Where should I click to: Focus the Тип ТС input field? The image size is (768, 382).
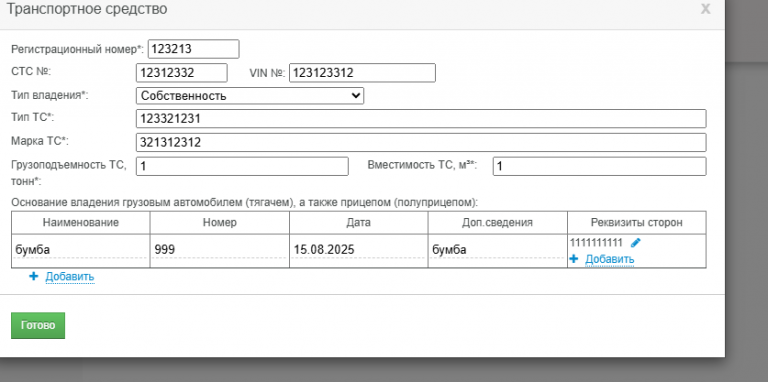421,119
